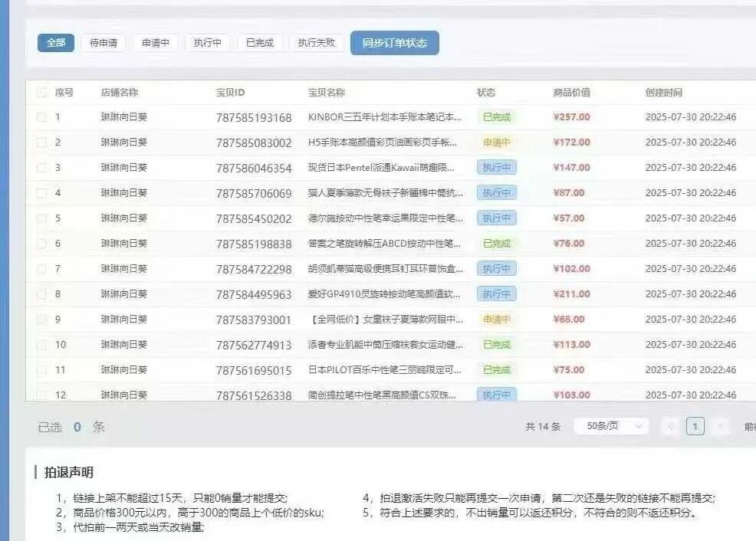The image size is (756, 541).
Task: Switch to the 执行失败 filter tab
Action: 317,43
